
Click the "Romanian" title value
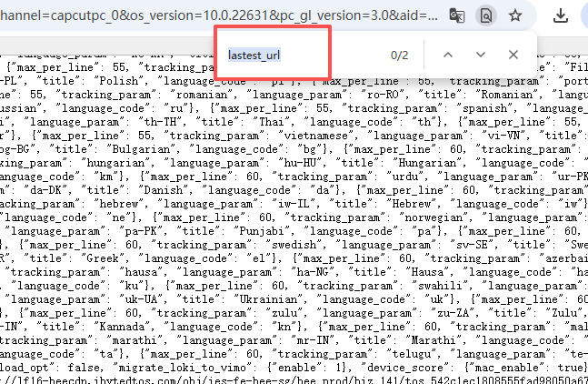[x=506, y=95]
